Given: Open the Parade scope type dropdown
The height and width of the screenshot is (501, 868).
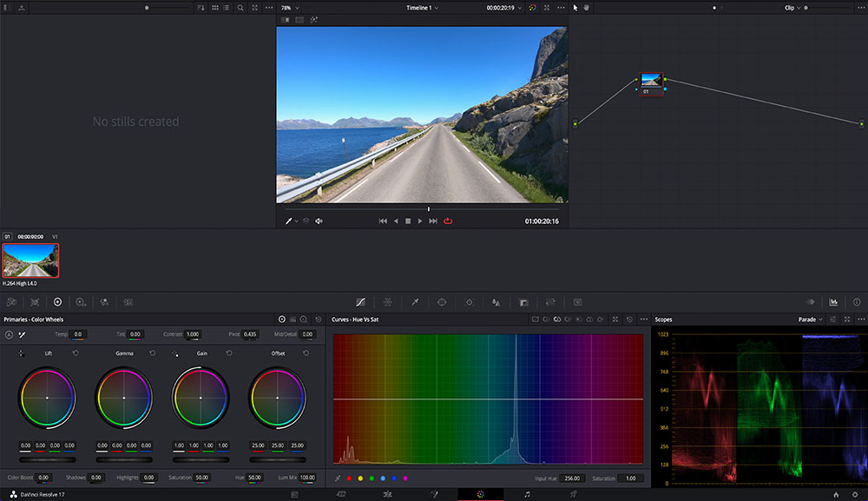Looking at the screenshot, I should point(811,320).
